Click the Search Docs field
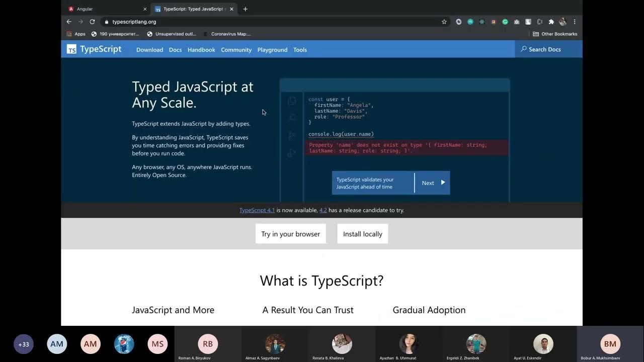 click(x=548, y=49)
